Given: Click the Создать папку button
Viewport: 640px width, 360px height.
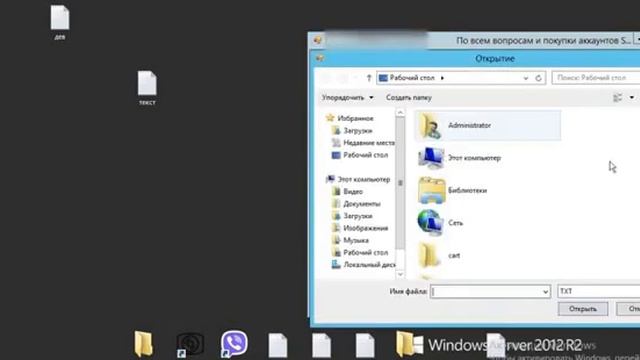Looking at the screenshot, I should pos(409,98).
